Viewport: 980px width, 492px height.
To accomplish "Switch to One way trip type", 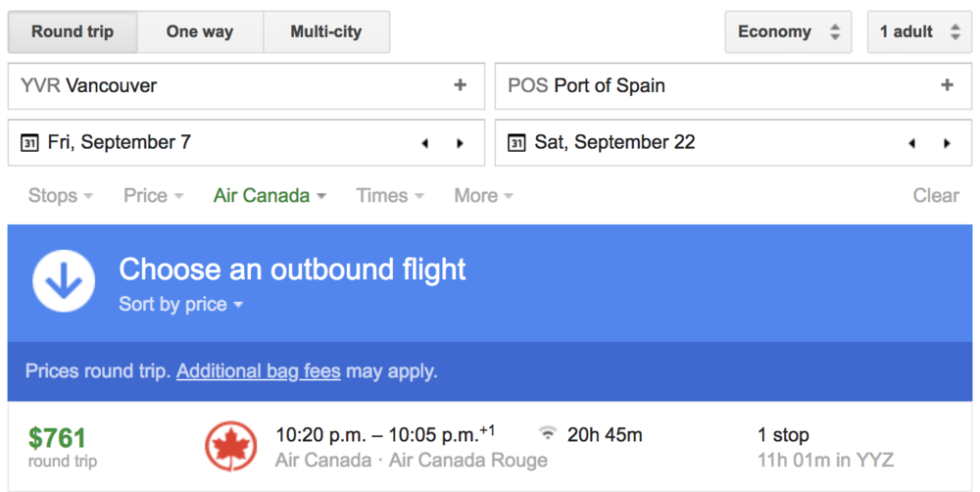I will click(200, 31).
